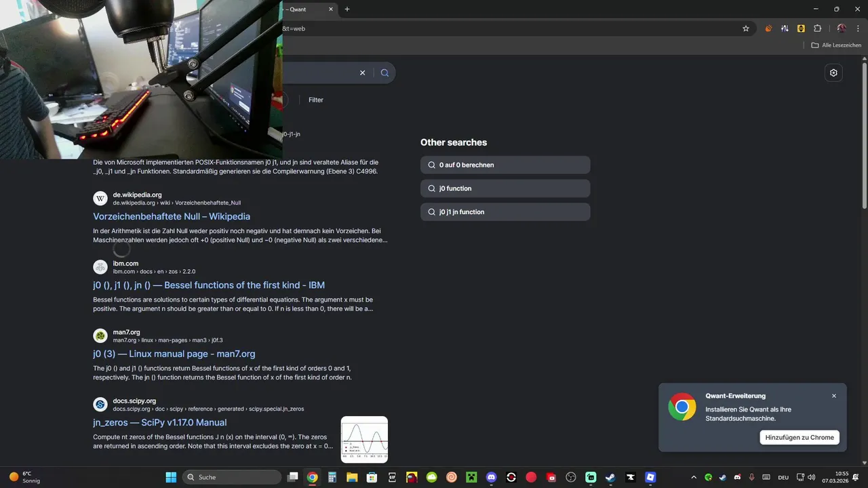This screenshot has width=868, height=488.
Task: Open 'j0 (3) — Linux manual page' result
Action: [174, 354]
